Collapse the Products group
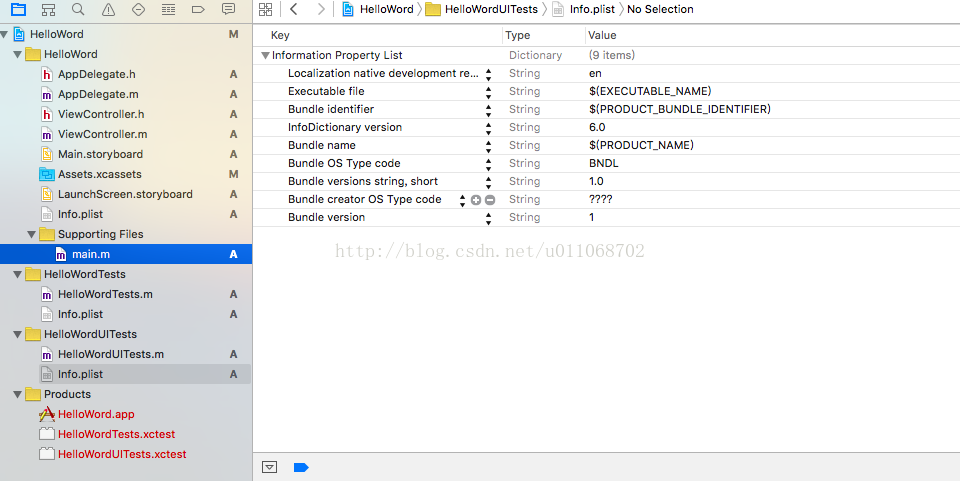Viewport: 960px width, 481px height. pyautogui.click(x=18, y=395)
